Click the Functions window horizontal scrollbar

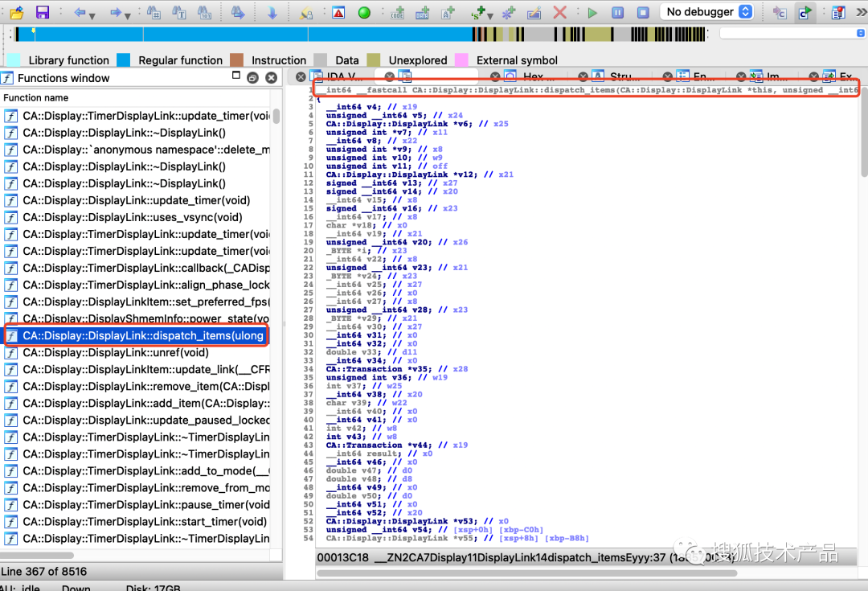click(36, 555)
